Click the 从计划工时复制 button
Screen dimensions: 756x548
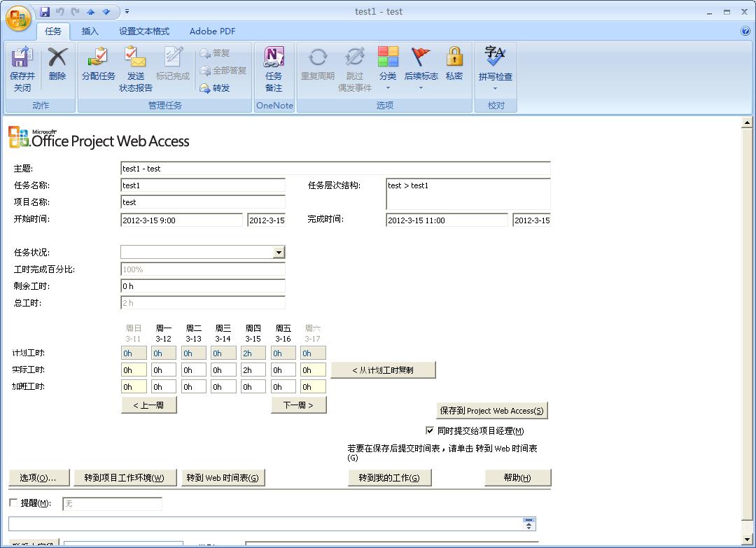point(383,370)
